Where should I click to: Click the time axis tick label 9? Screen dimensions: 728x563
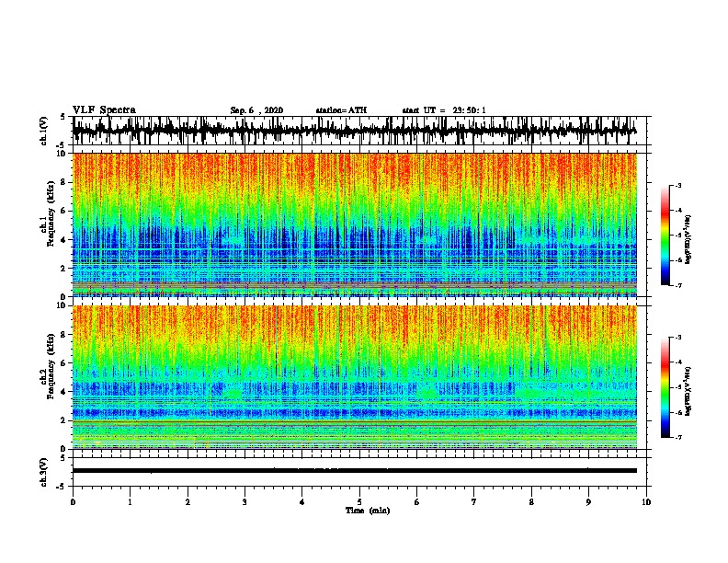[x=588, y=502]
